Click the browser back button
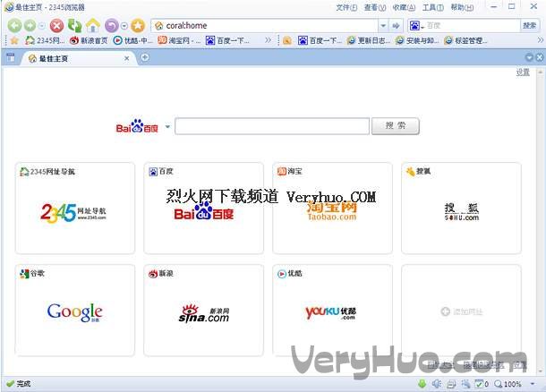Viewport: 546px width, 392px height. pos(14,25)
